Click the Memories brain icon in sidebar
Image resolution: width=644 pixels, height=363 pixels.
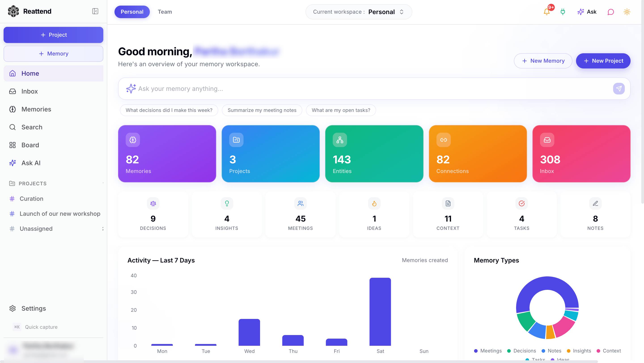[13, 109]
